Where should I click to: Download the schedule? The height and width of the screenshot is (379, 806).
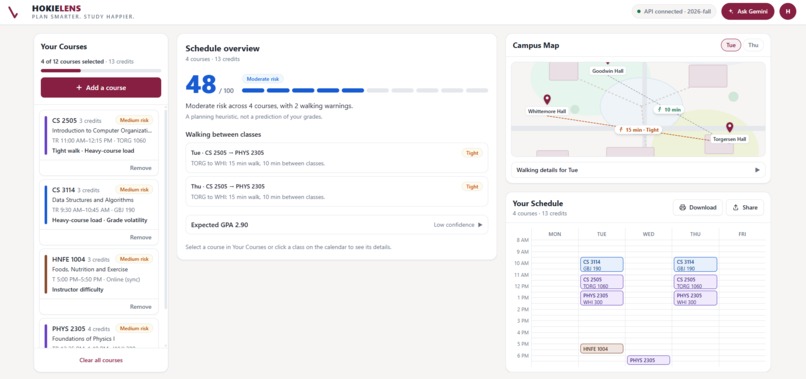pyautogui.click(x=698, y=208)
